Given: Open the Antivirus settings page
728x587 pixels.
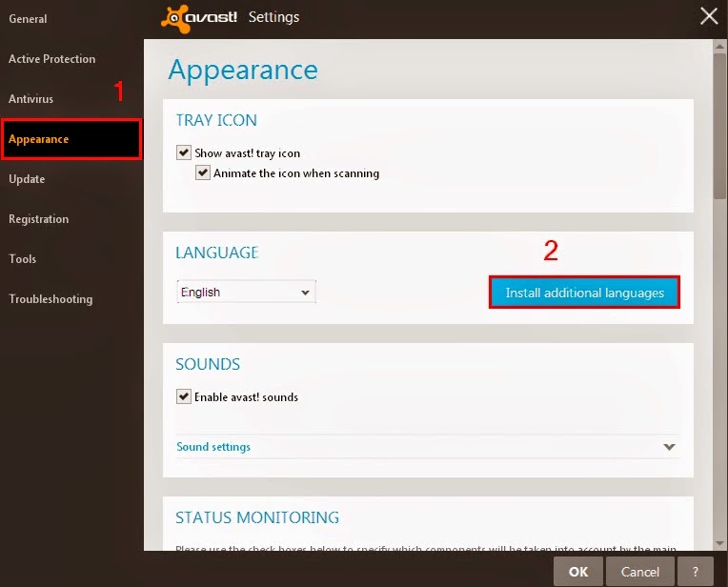Looking at the screenshot, I should (x=30, y=99).
